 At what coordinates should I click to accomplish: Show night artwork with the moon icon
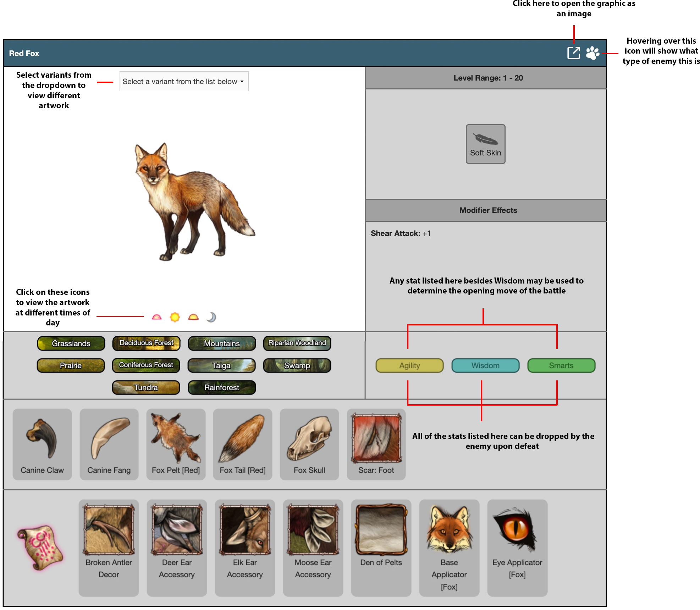coord(211,317)
